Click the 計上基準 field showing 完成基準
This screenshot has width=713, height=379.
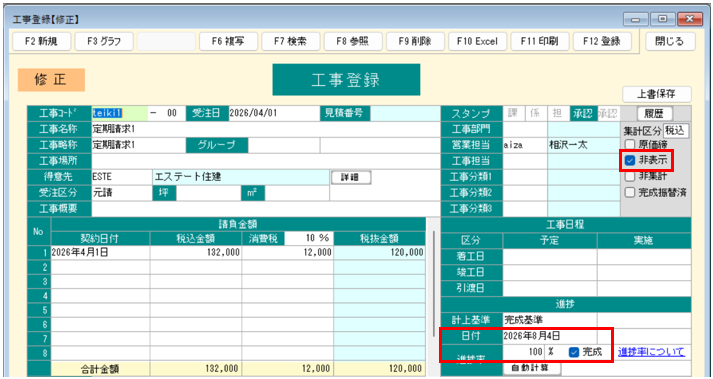click(550, 320)
